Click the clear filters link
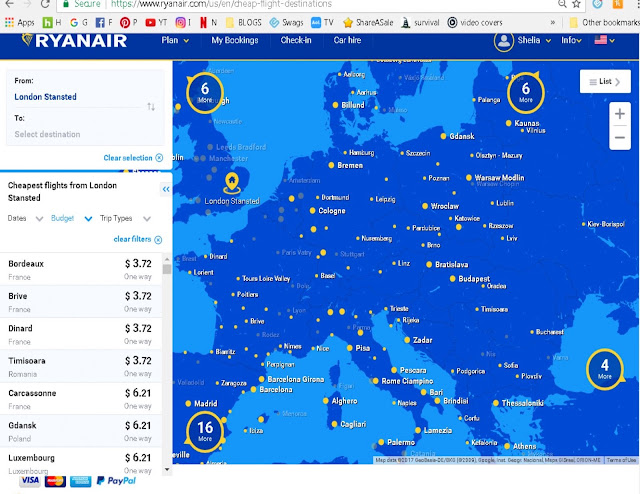The width and height of the screenshot is (640, 494). tap(138, 239)
